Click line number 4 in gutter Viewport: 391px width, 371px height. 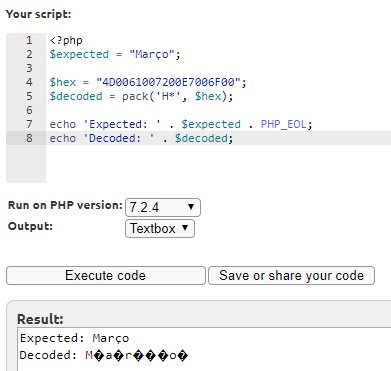click(x=29, y=82)
